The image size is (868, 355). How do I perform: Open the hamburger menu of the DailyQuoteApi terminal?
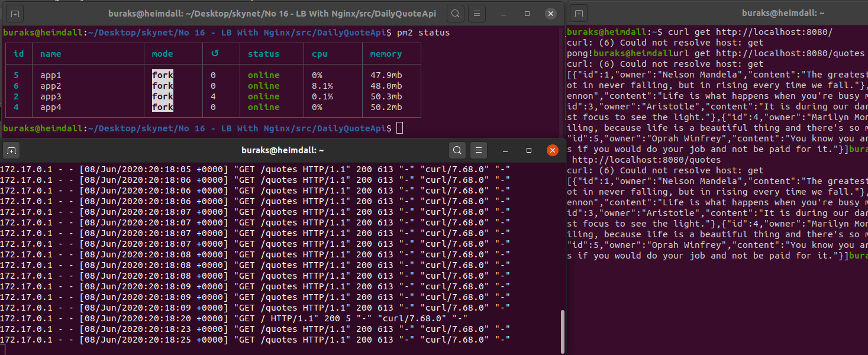tap(477, 12)
